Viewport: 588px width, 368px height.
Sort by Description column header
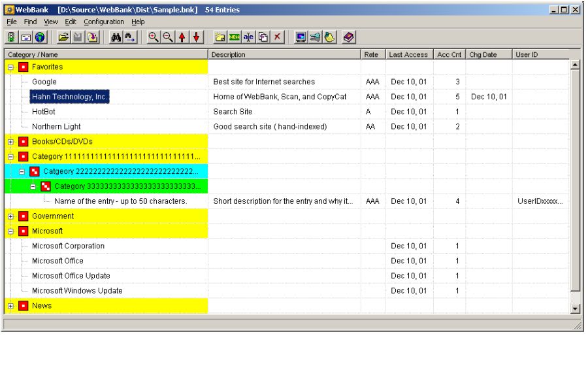pos(284,54)
